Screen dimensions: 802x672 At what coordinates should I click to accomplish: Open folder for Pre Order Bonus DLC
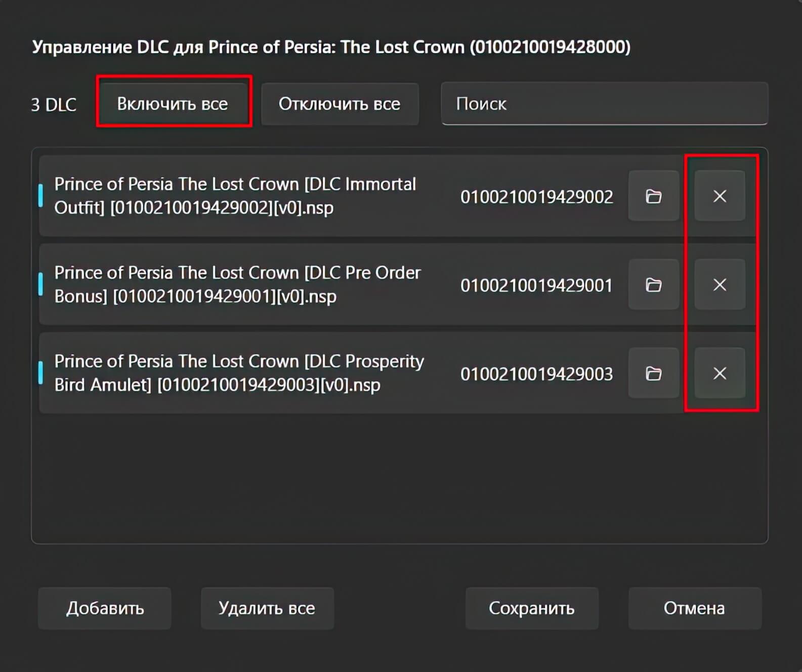click(653, 284)
